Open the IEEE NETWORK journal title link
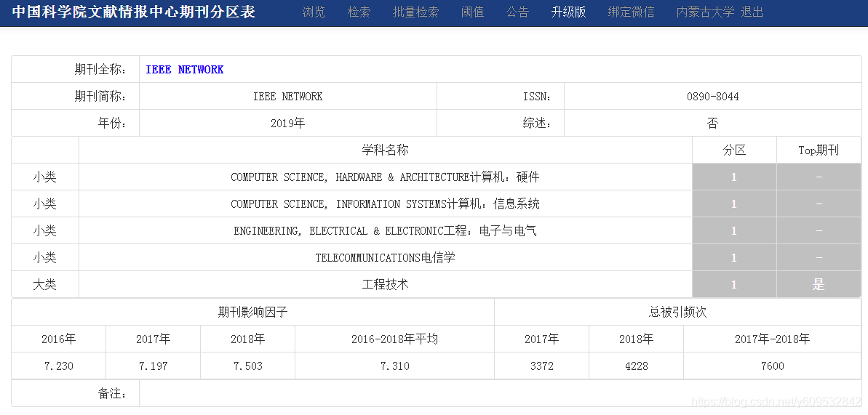 click(x=184, y=69)
